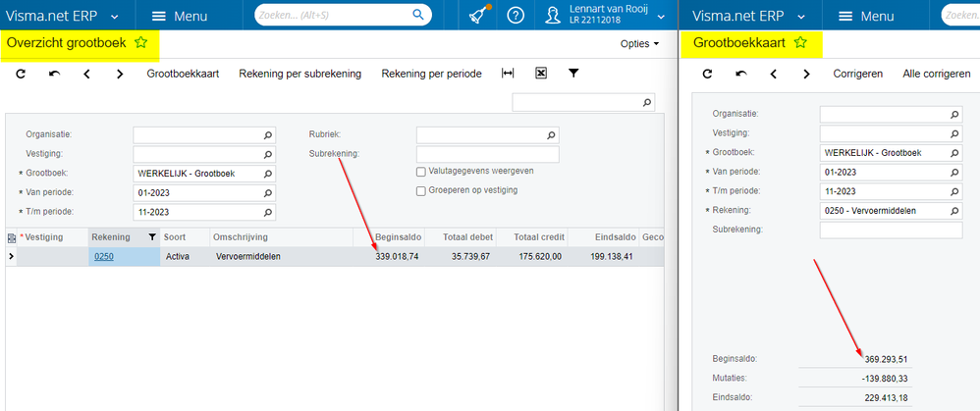Open Grootboek lookup in Grootboekkaart
980x411 pixels.
(x=954, y=153)
